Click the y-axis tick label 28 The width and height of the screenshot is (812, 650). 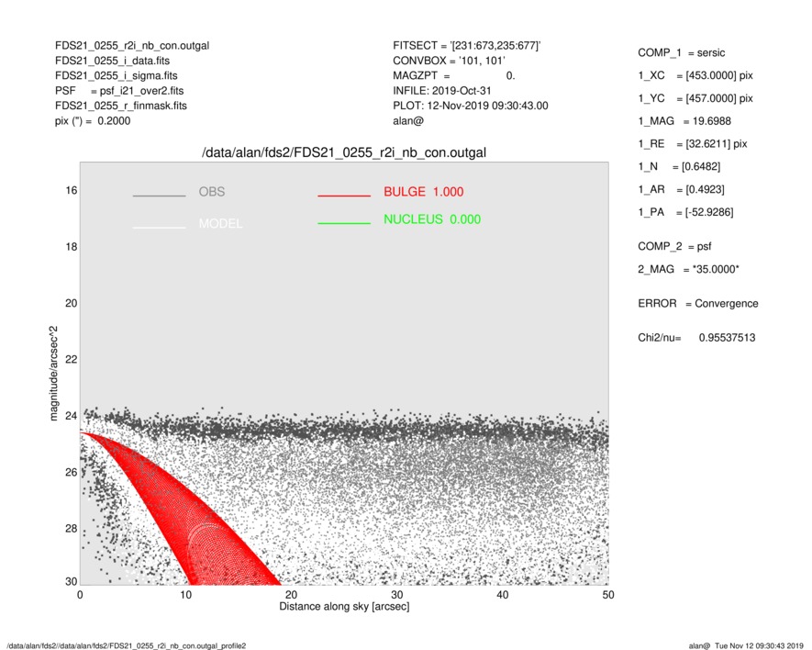pos(71,529)
